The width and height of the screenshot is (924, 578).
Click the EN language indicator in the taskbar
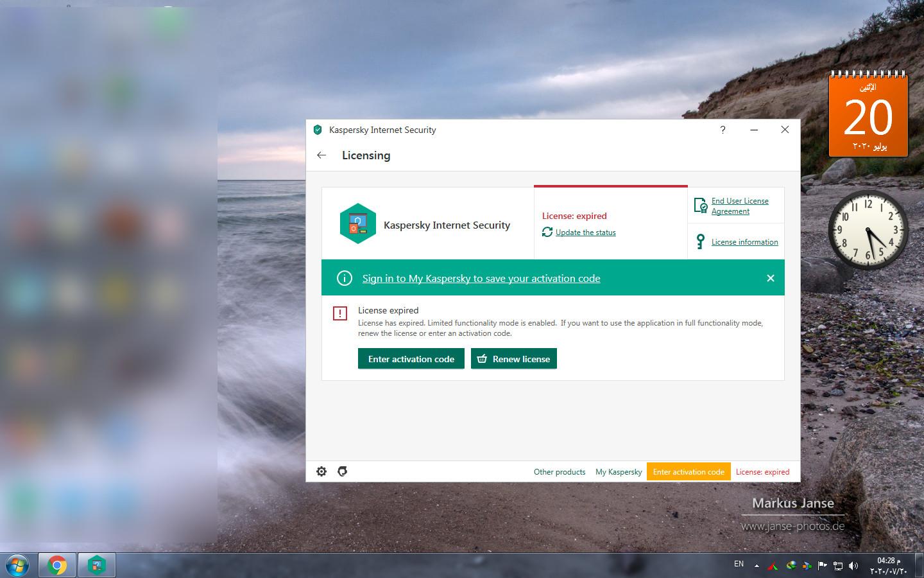(739, 564)
